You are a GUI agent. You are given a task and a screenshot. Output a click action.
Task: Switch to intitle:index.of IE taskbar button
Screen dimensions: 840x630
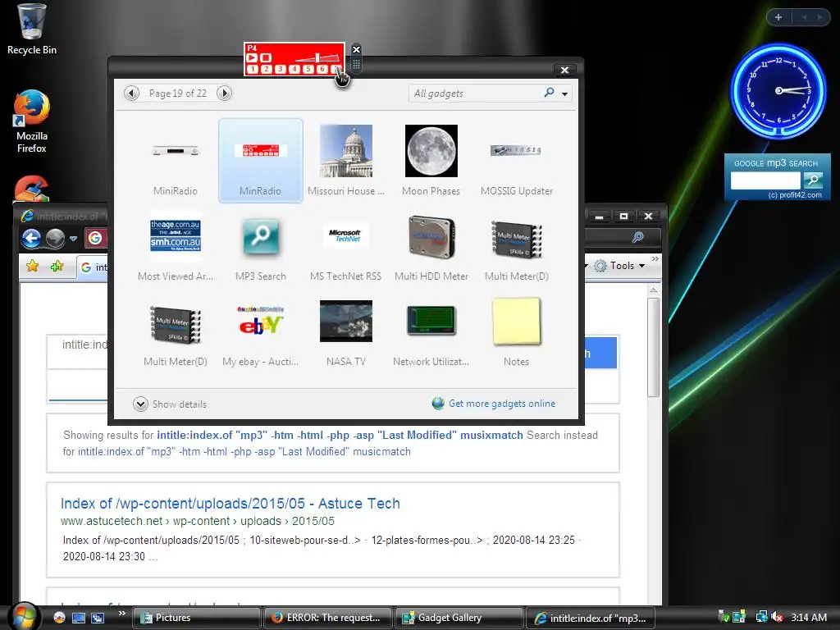coord(591,618)
